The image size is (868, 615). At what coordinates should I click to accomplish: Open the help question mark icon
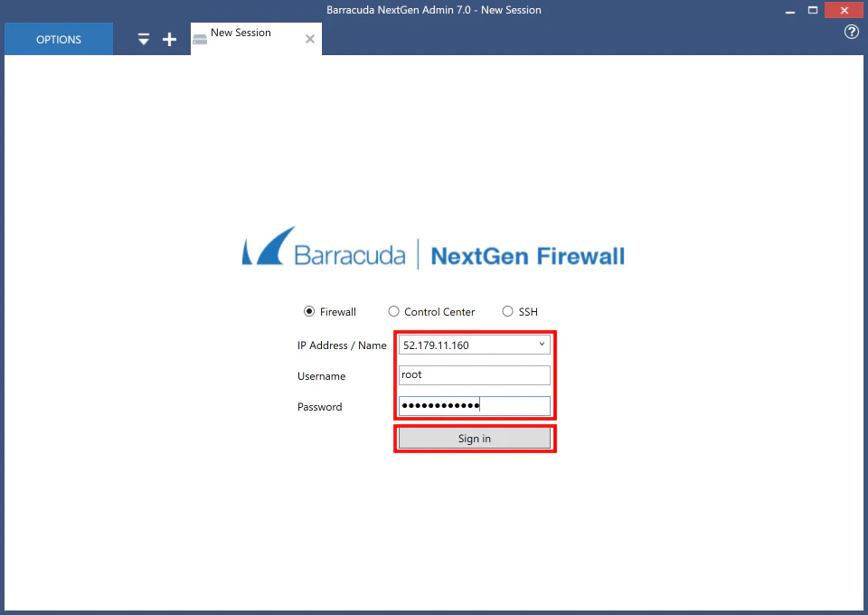852,32
